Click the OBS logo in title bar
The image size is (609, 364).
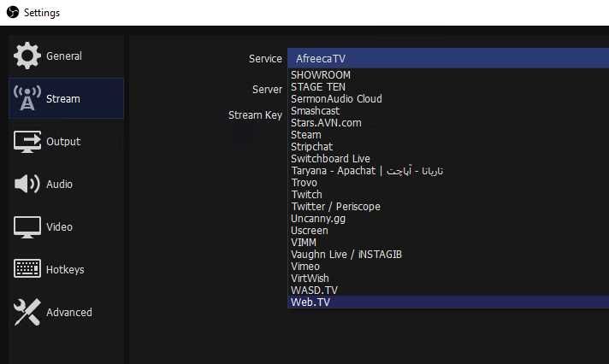(x=10, y=13)
